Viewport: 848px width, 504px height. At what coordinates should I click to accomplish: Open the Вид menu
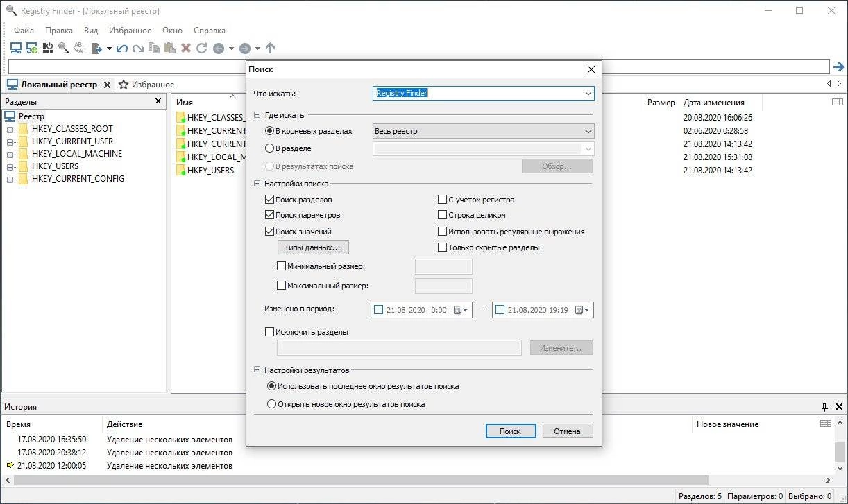click(91, 31)
